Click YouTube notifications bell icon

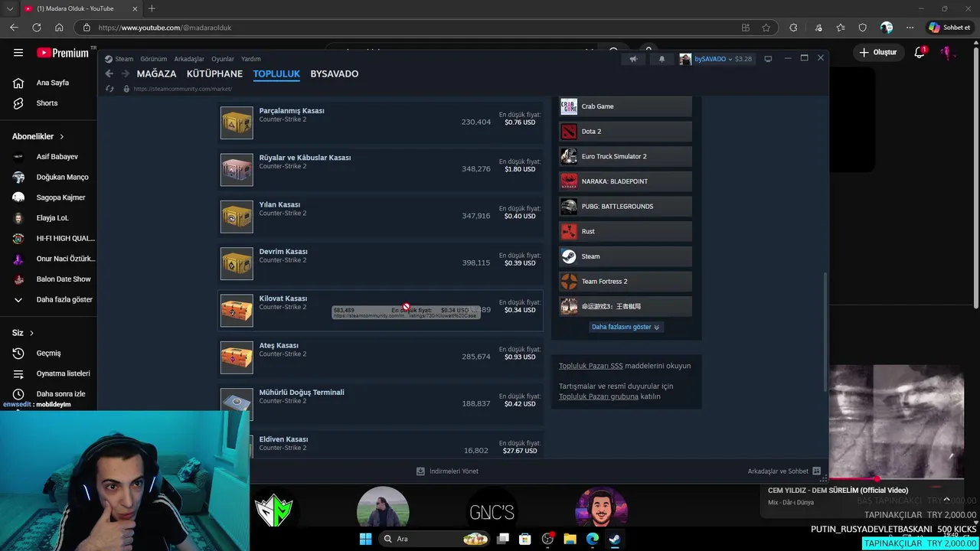click(920, 53)
